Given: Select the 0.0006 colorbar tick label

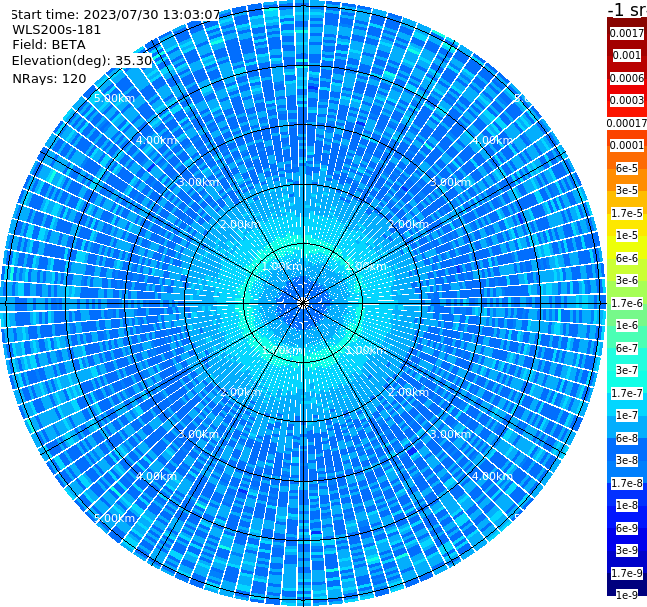Looking at the screenshot, I should click(x=627, y=78).
